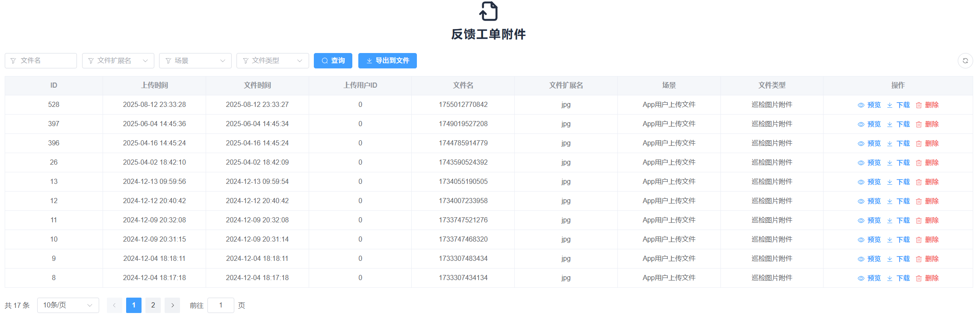Viewport: 980px width, 316px height.
Task: Click the trash icon for row ID 396
Action: 918,144
